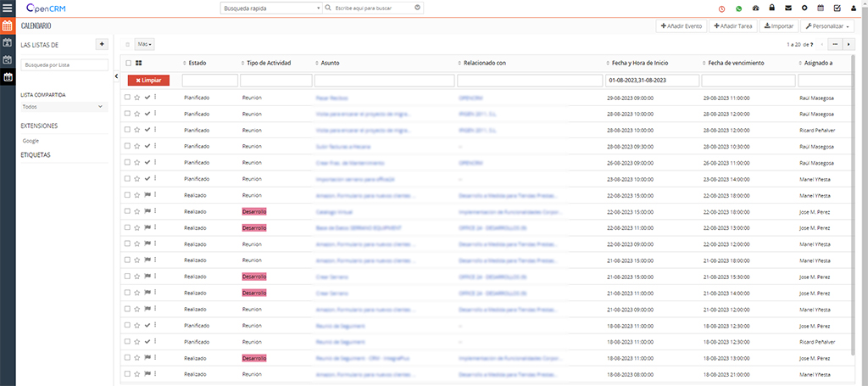Select Google under Extensiones

pyautogui.click(x=31, y=141)
